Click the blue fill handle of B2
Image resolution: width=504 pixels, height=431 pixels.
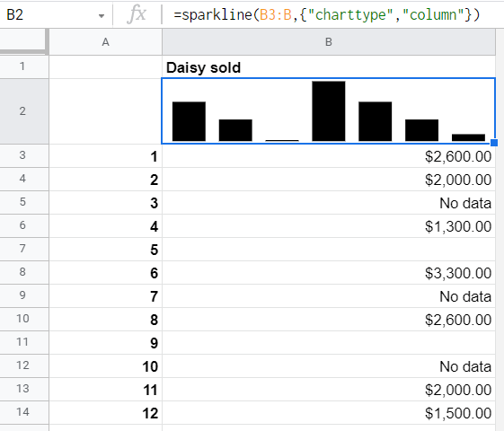[494, 143]
